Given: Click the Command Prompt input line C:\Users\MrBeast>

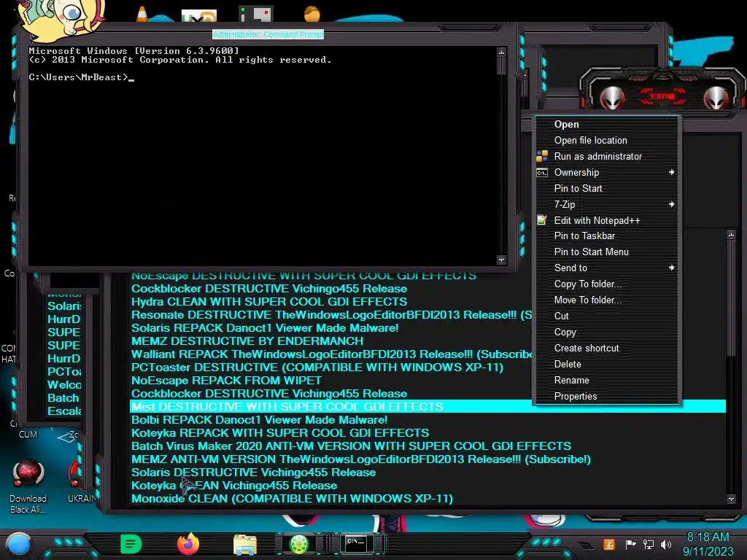Looking at the screenshot, I should click(81, 77).
